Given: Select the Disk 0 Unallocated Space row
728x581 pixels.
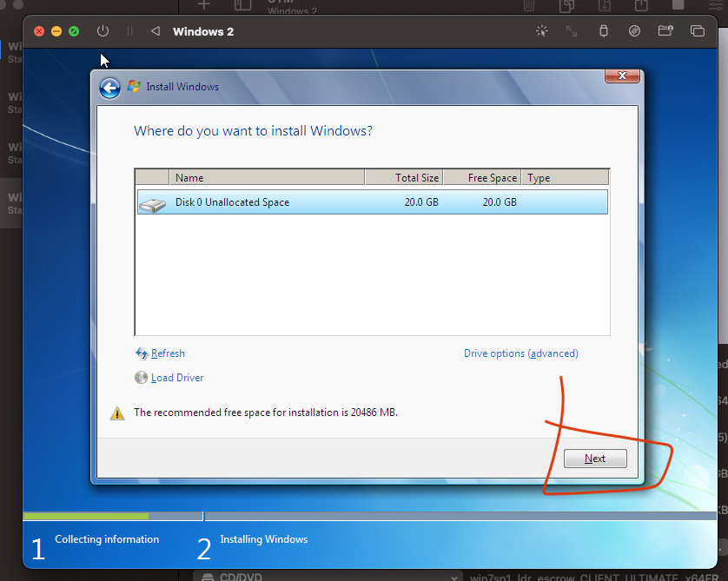Looking at the screenshot, I should tap(373, 201).
